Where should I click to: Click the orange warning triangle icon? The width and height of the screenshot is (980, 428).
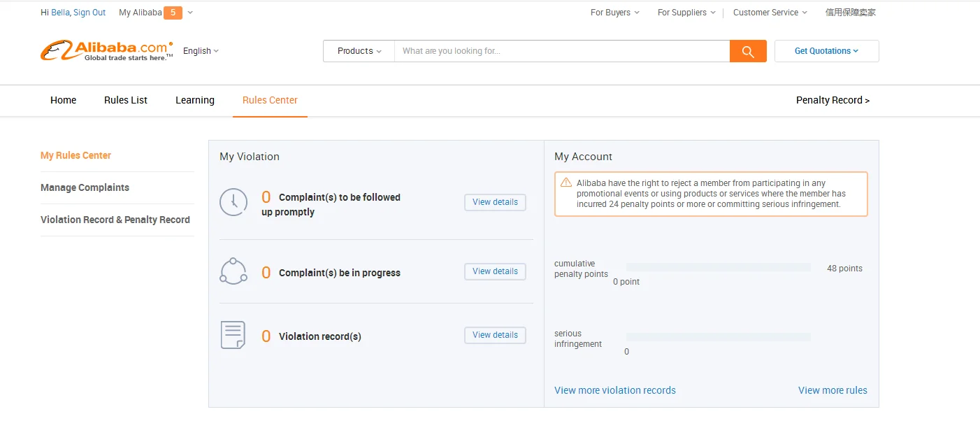(x=566, y=183)
